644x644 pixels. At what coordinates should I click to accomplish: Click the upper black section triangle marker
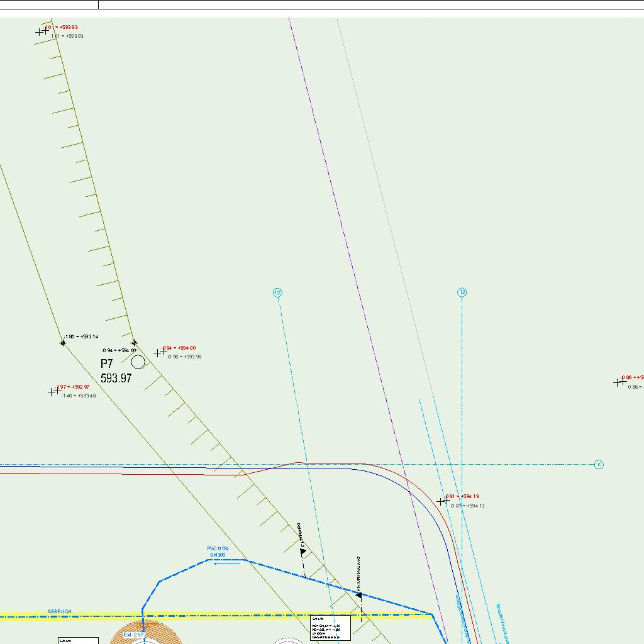point(303,552)
